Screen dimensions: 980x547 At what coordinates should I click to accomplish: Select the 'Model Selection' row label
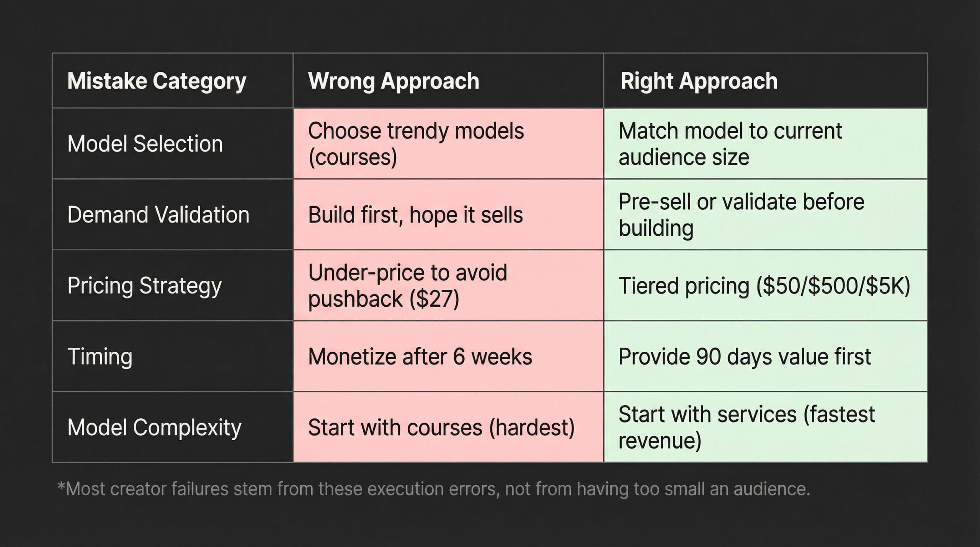pyautogui.click(x=145, y=144)
